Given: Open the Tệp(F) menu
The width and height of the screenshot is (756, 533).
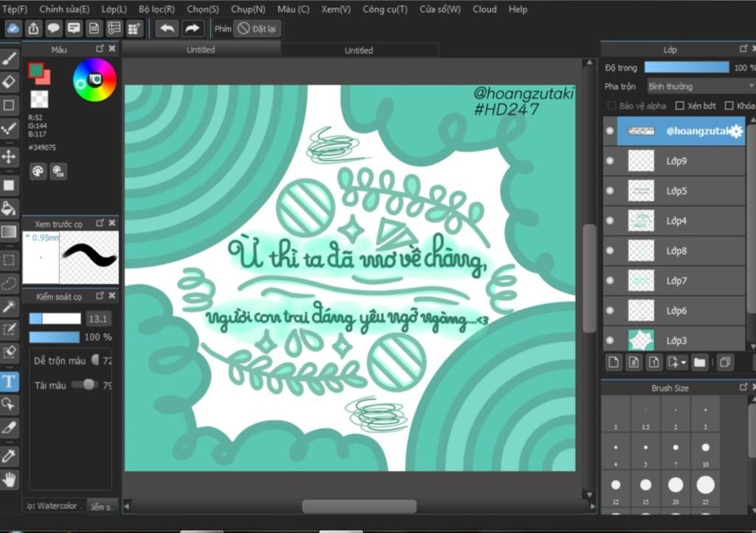Looking at the screenshot, I should (15, 9).
